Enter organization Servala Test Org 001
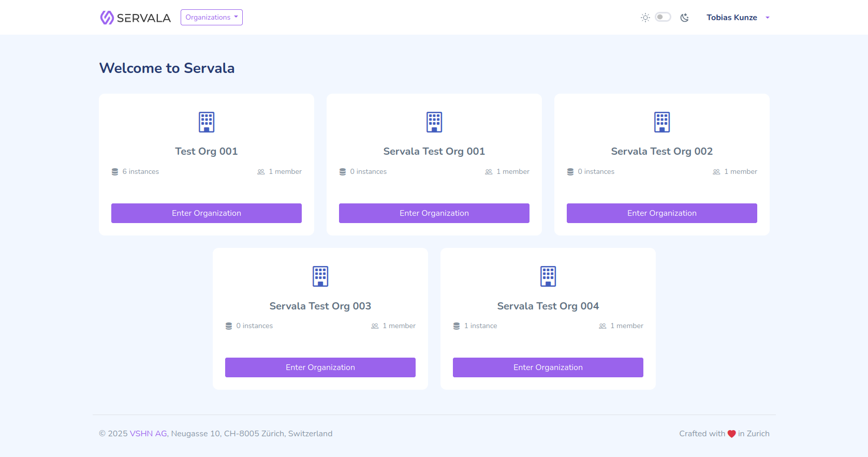This screenshot has height=457, width=868. [x=434, y=213]
